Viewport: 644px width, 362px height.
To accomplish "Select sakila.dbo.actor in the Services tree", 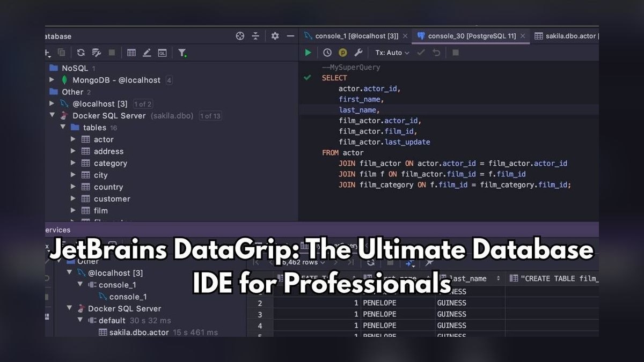I will [x=139, y=333].
